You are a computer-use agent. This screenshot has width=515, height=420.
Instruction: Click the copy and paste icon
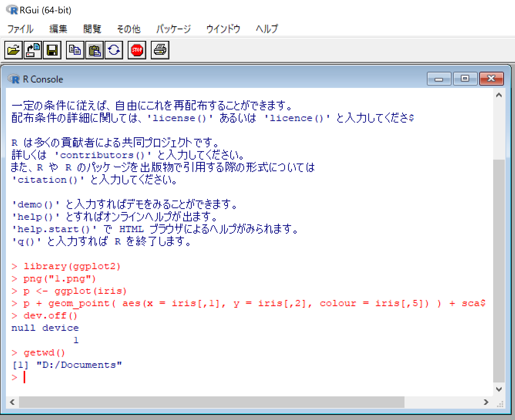point(114,50)
